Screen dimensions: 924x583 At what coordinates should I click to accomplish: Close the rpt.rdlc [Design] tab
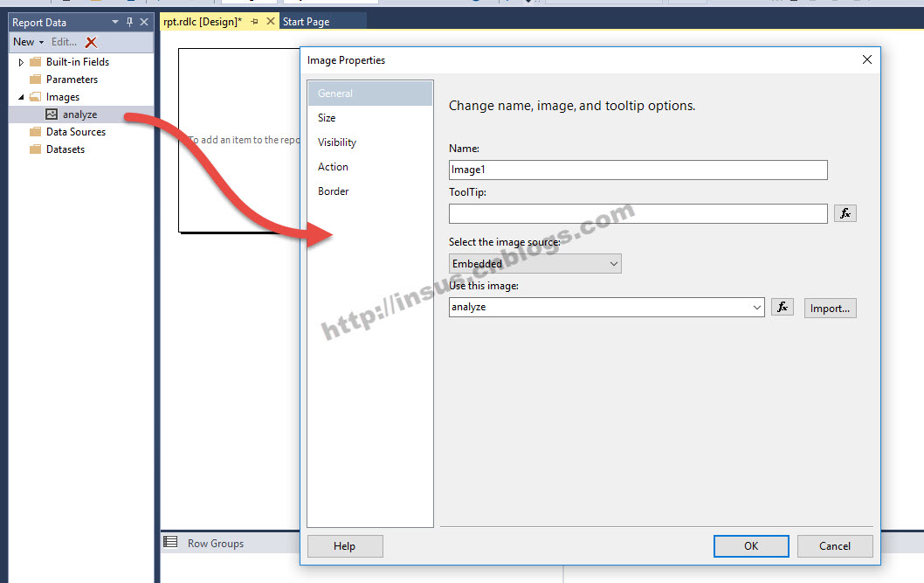271,21
